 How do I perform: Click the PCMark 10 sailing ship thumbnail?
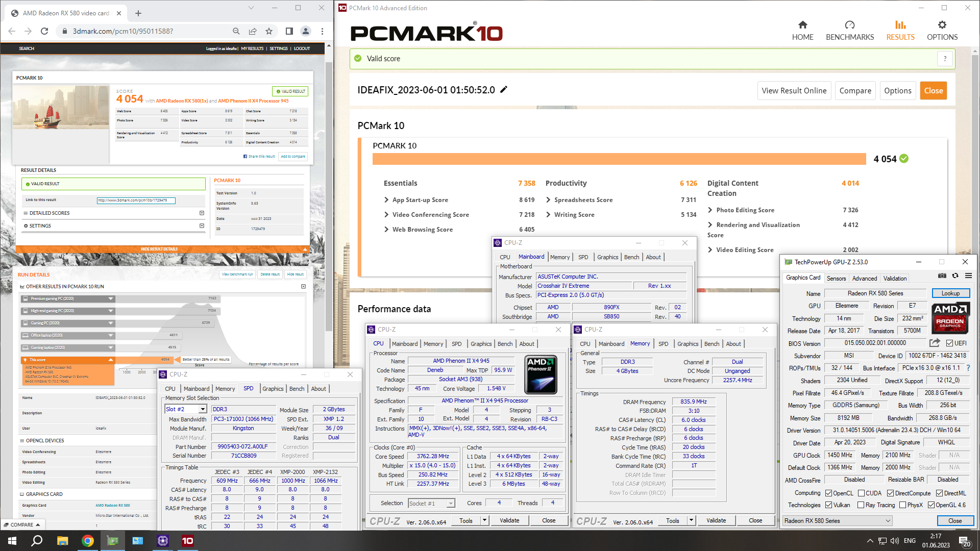pyautogui.click(x=61, y=106)
